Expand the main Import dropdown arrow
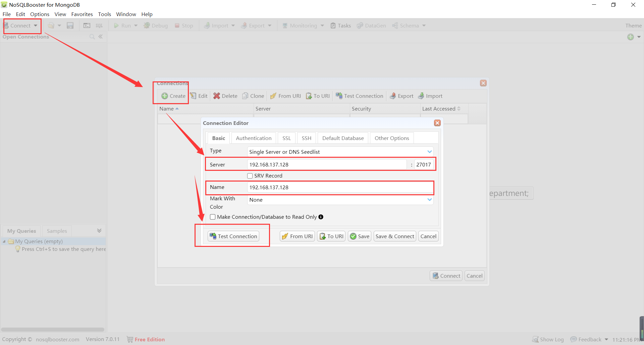The height and width of the screenshot is (345, 644). (233, 25)
